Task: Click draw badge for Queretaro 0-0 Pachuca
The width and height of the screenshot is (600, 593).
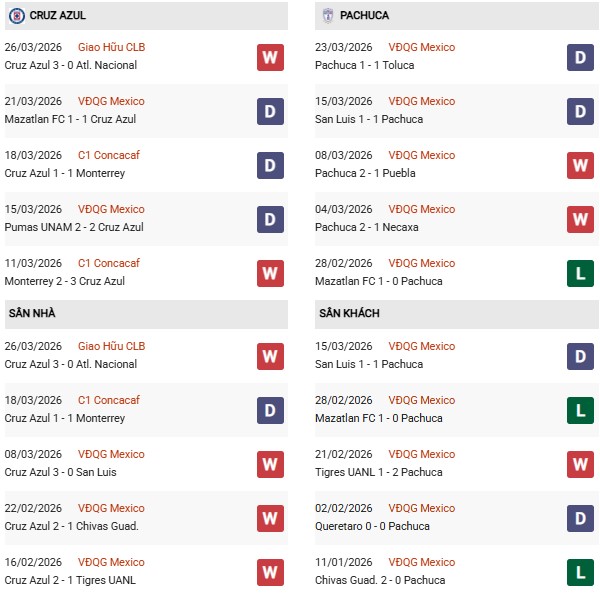Action: point(581,518)
